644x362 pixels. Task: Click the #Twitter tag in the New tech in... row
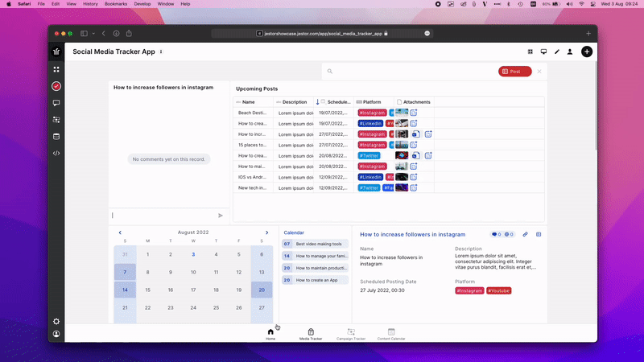(369, 188)
